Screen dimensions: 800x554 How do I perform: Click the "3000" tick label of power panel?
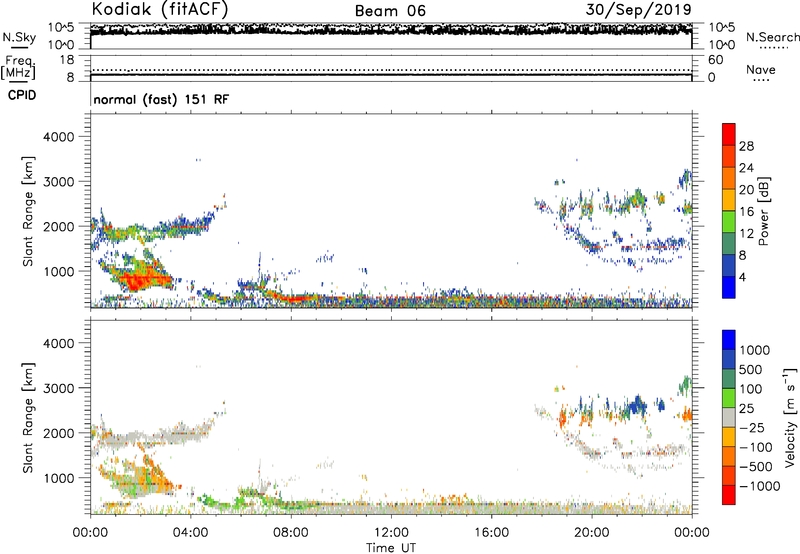pos(58,182)
